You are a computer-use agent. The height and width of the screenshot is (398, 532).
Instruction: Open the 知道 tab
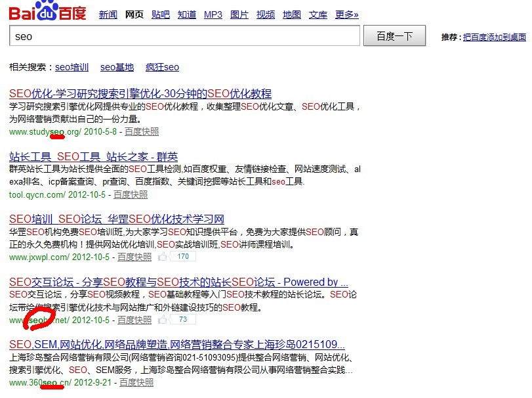(187, 14)
